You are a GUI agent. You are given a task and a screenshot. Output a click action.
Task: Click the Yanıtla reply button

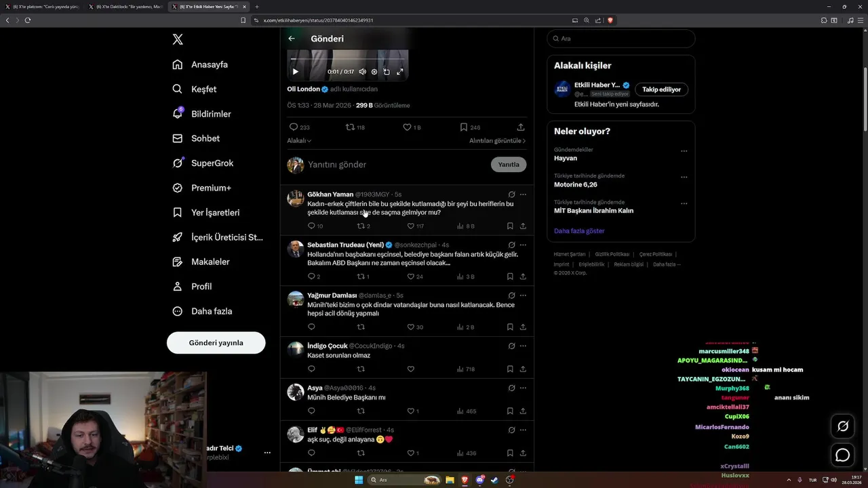pyautogui.click(x=509, y=165)
